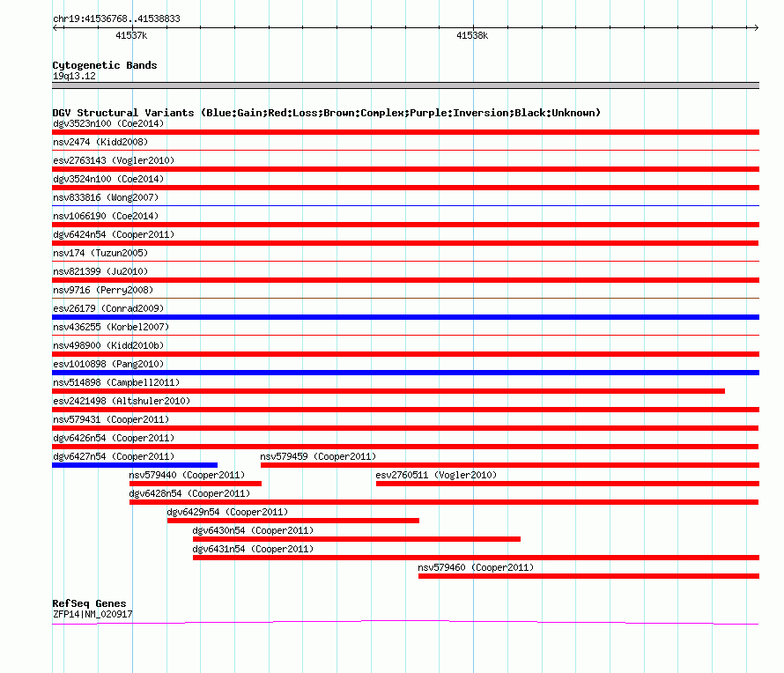Image resolution: width=784 pixels, height=673 pixels.
Task: Click the Cytogenetic Bands track heading
Action: tap(105, 65)
